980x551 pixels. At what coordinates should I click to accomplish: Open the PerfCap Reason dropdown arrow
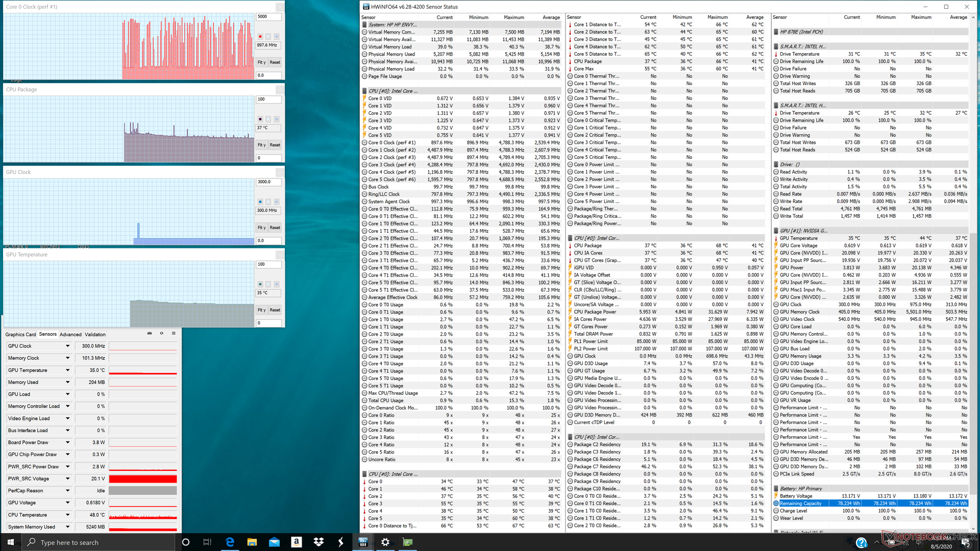tap(67, 491)
